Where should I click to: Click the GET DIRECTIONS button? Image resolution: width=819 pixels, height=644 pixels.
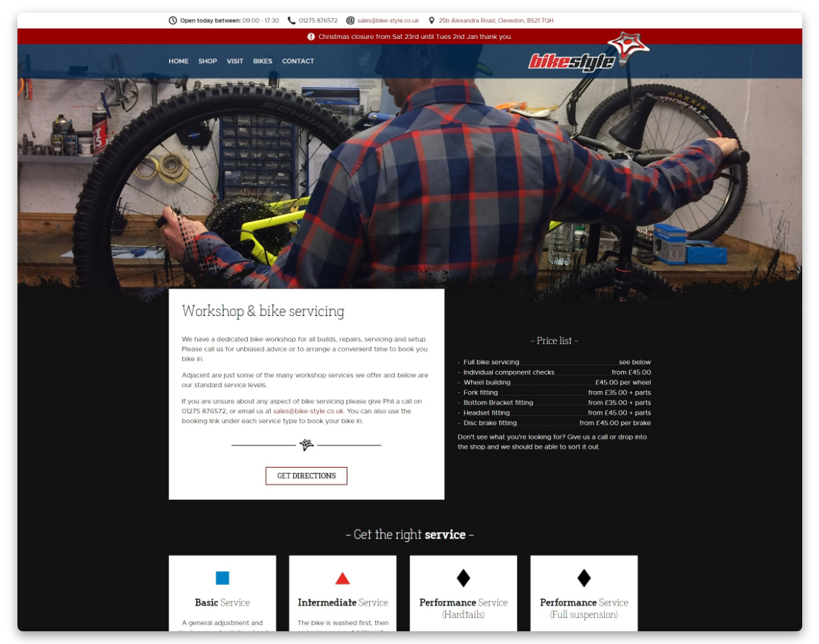(x=306, y=476)
